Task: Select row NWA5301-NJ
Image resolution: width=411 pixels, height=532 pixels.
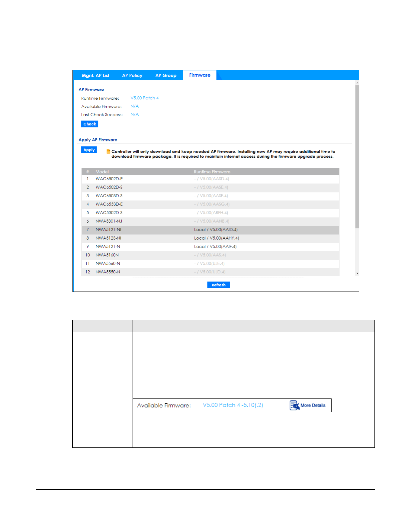Action: click(210, 221)
